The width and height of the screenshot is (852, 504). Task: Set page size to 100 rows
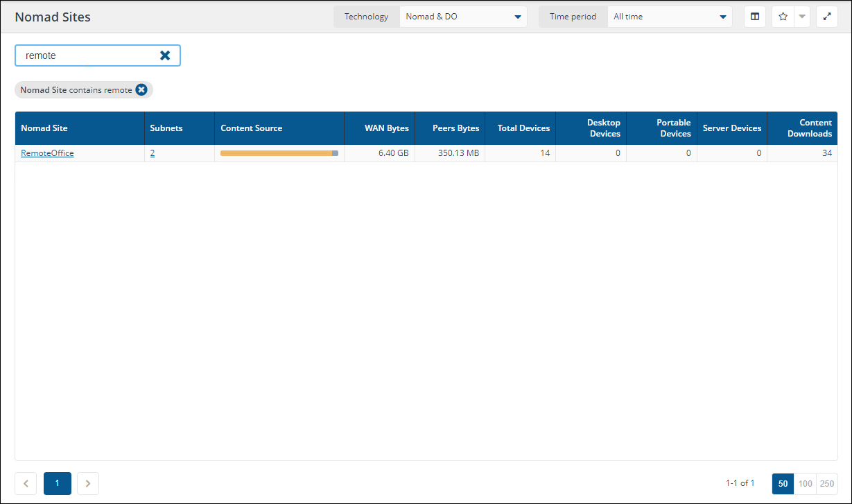(805, 483)
